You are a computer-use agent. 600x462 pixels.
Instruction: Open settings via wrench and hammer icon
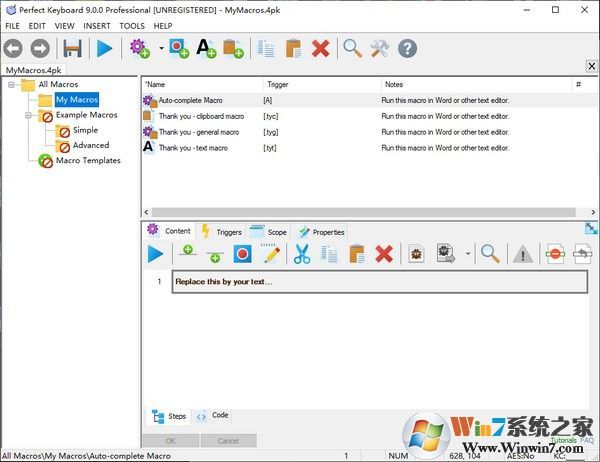pos(379,48)
